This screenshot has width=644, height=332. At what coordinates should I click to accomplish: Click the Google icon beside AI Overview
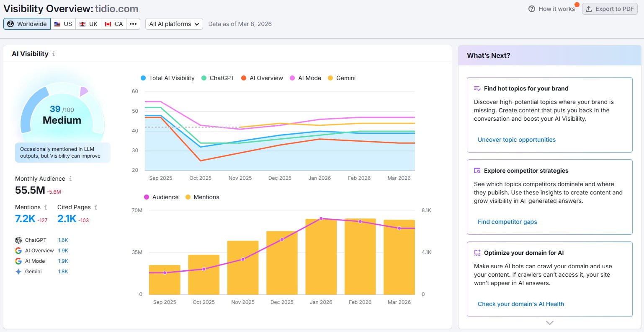(18, 251)
